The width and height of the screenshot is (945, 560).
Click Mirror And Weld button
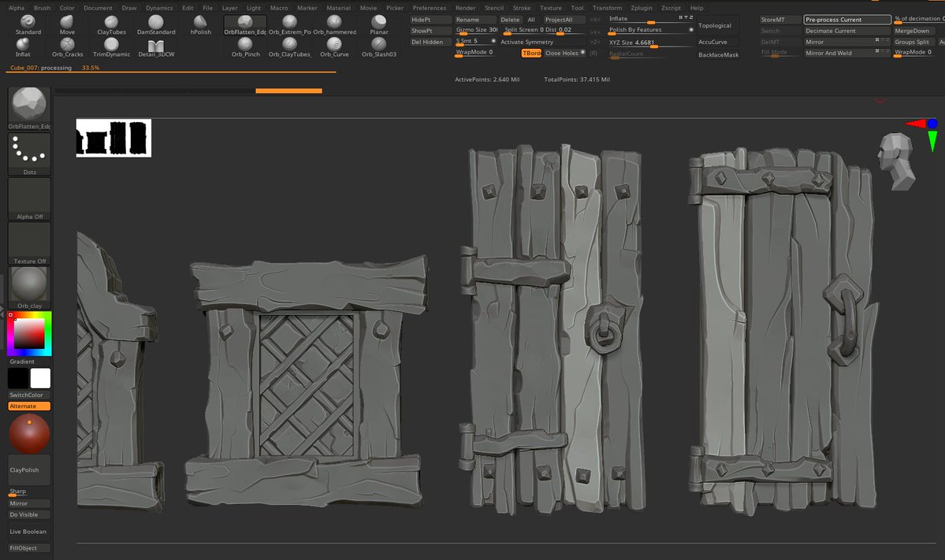[x=846, y=53]
